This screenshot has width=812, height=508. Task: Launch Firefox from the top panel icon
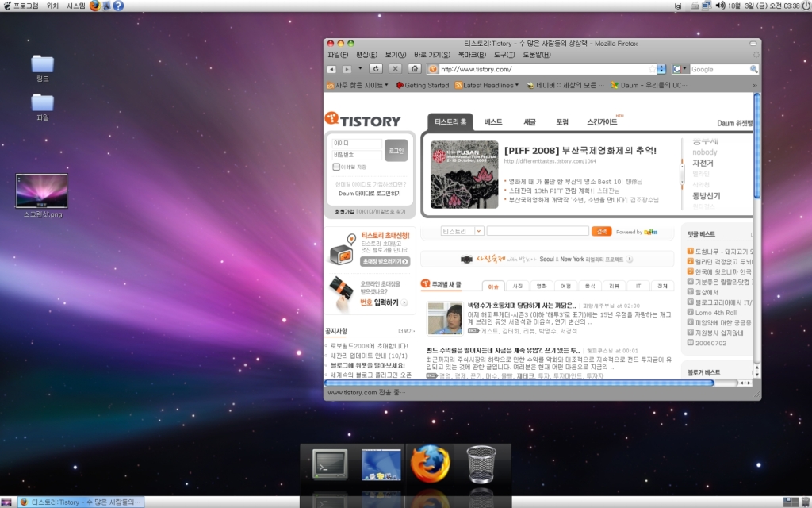coord(95,6)
